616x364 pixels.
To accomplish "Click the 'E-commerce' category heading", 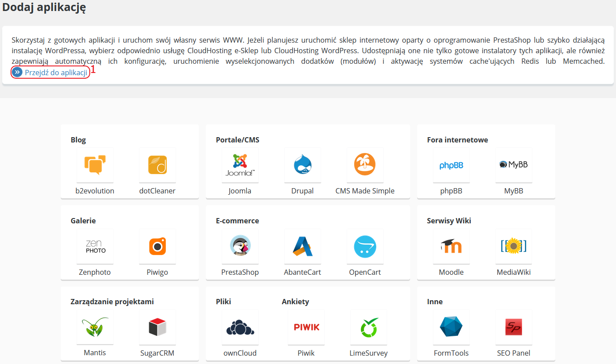I will click(238, 221).
